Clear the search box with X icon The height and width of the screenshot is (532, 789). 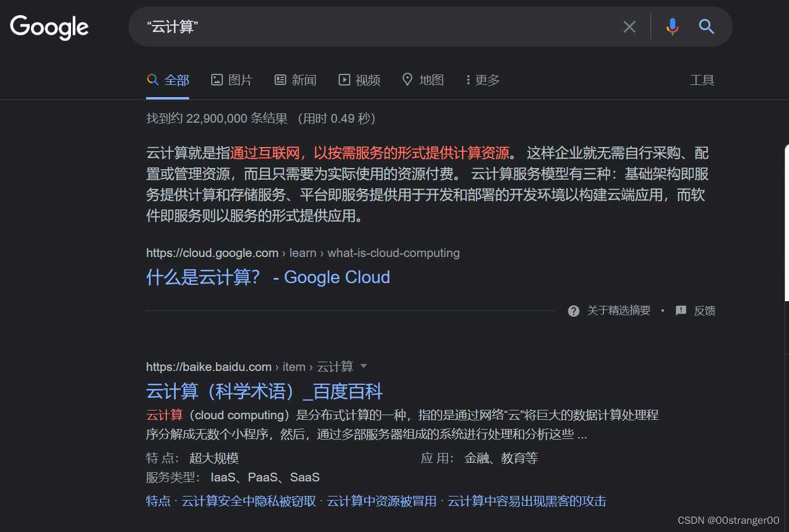pyautogui.click(x=630, y=27)
